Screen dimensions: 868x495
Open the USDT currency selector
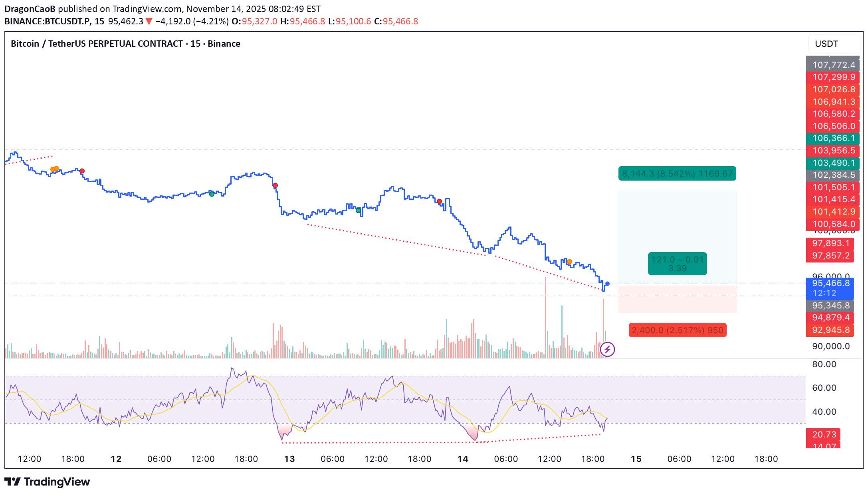834,44
